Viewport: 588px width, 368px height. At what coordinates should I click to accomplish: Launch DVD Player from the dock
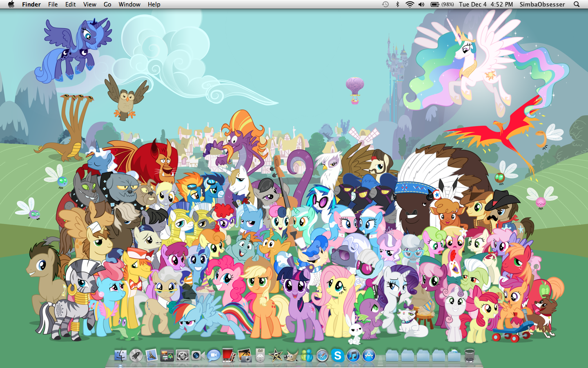point(260,356)
